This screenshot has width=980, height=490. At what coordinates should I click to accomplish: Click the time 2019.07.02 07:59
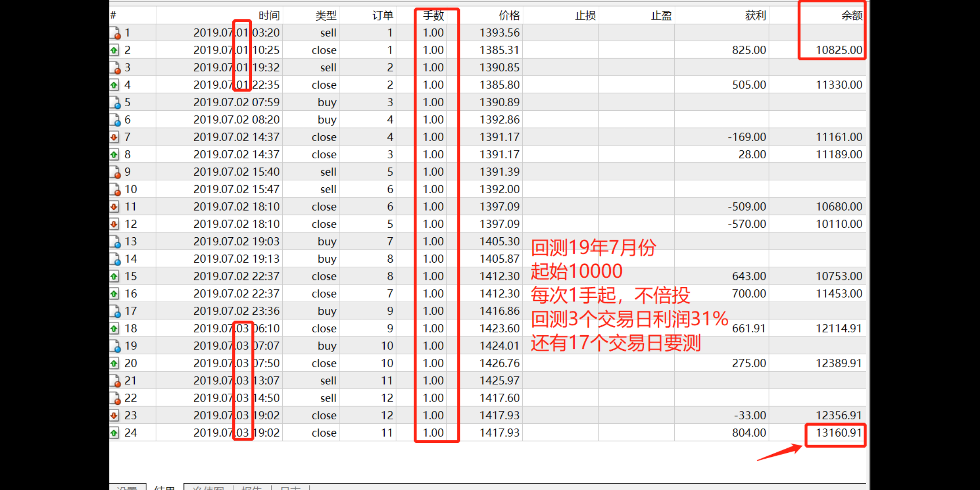coord(236,102)
